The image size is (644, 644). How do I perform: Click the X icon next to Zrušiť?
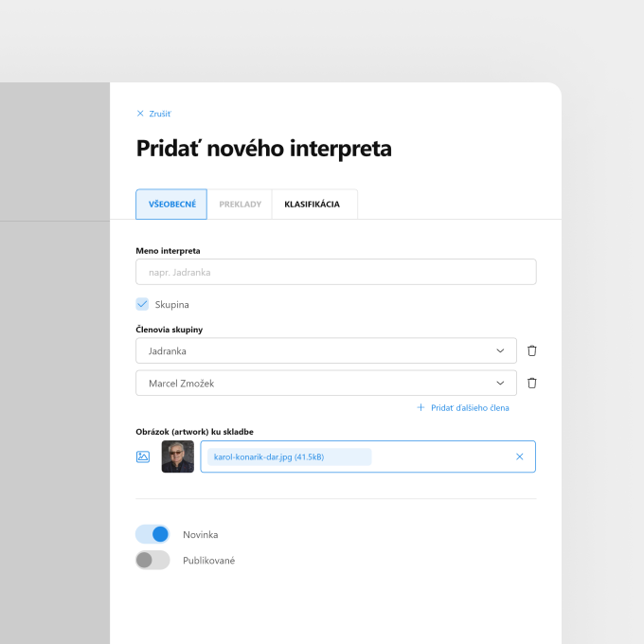tap(140, 114)
